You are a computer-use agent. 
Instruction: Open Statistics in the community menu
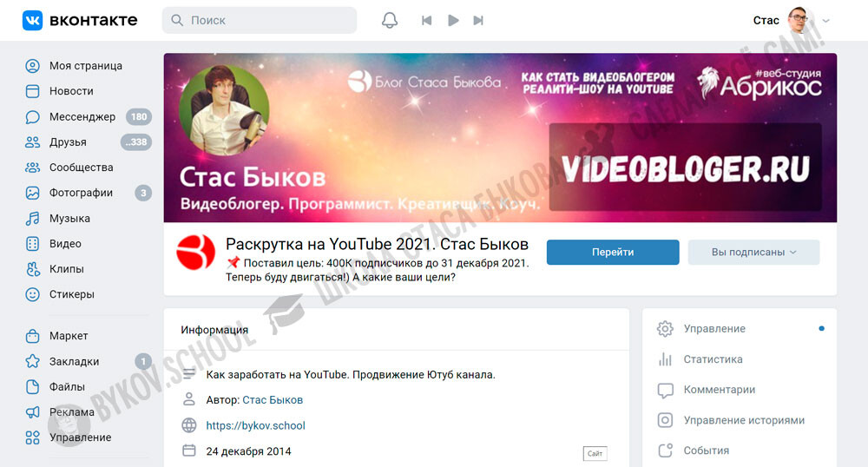[x=713, y=359]
